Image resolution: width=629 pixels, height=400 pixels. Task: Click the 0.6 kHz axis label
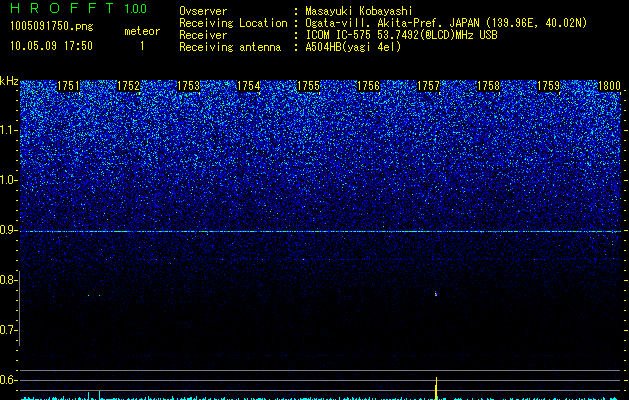point(8,380)
